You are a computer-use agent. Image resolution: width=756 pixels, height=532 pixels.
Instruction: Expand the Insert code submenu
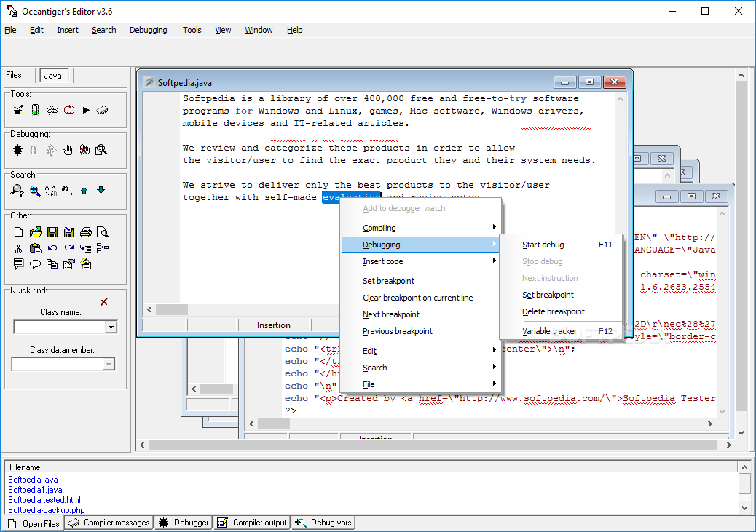tap(420, 261)
